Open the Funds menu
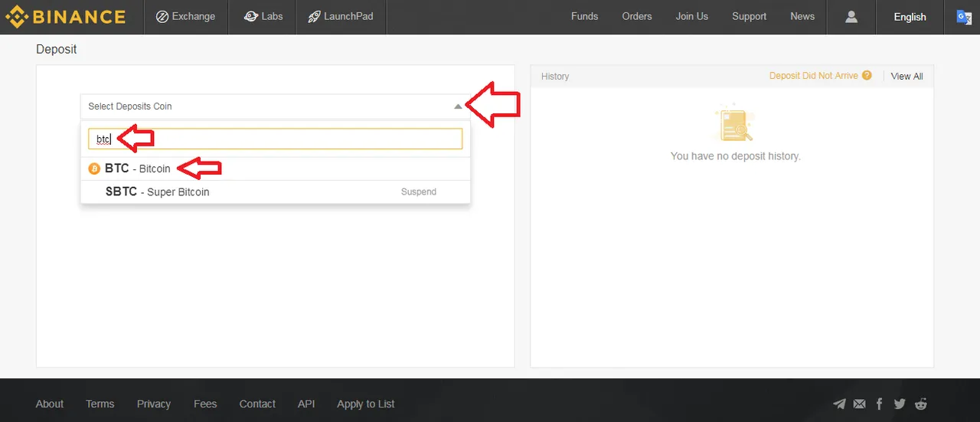Viewport: 980px width, 422px height. [x=584, y=16]
